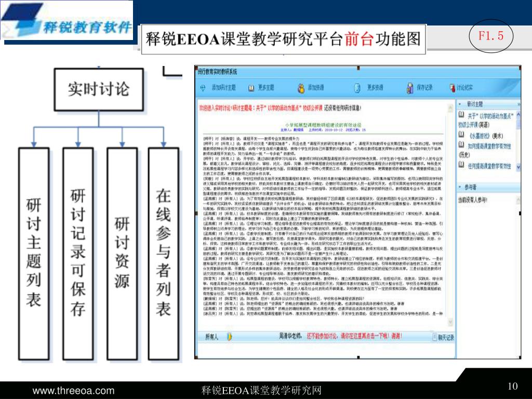Screen dimensions: 532x399
Task: Click the 研讨记录可保存 diagram box
Action: click(78, 254)
